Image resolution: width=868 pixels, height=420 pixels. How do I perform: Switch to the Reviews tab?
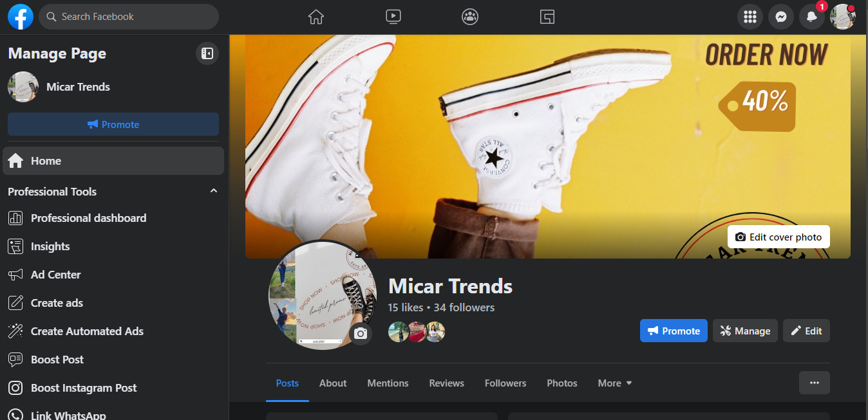click(x=447, y=383)
